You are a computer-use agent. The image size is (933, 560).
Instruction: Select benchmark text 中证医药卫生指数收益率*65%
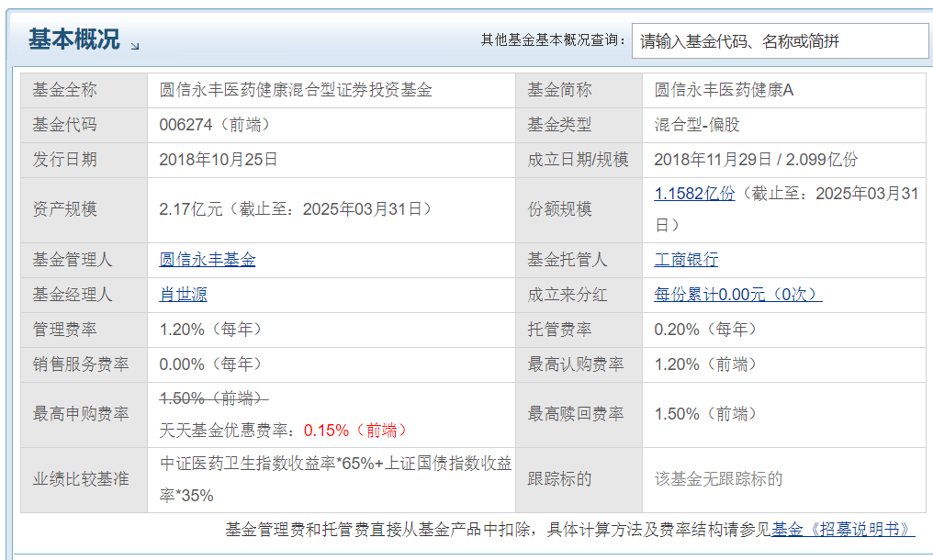[266, 463]
